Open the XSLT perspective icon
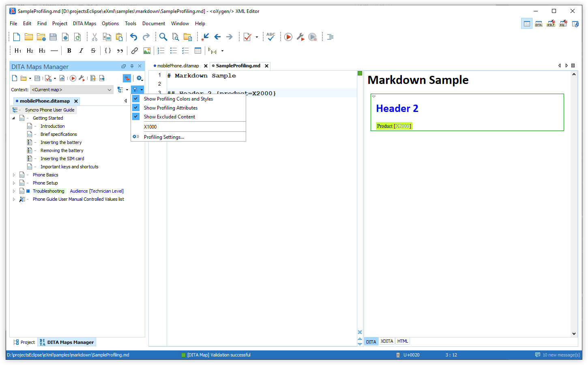Viewport: 588px width, 365px height. [551, 24]
